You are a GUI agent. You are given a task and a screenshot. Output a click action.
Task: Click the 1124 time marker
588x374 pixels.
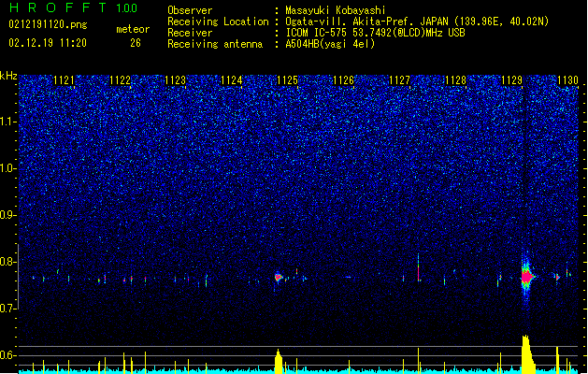coord(232,80)
